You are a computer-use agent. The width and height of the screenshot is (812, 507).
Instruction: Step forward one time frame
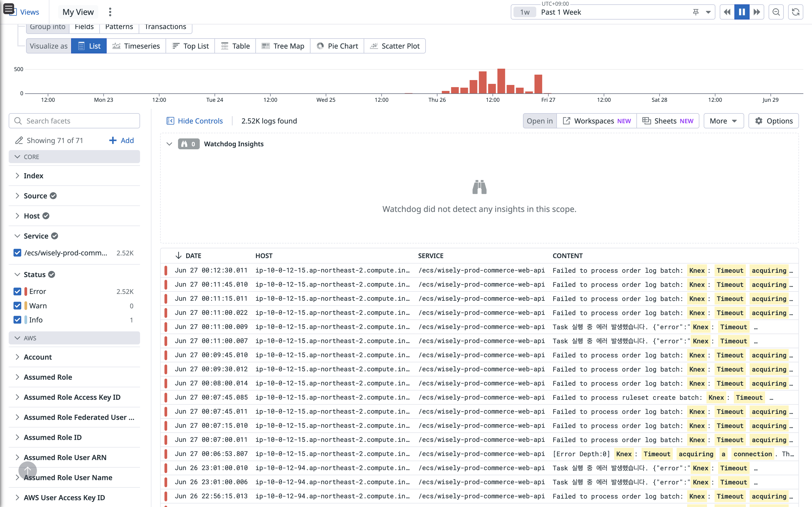[757, 12]
